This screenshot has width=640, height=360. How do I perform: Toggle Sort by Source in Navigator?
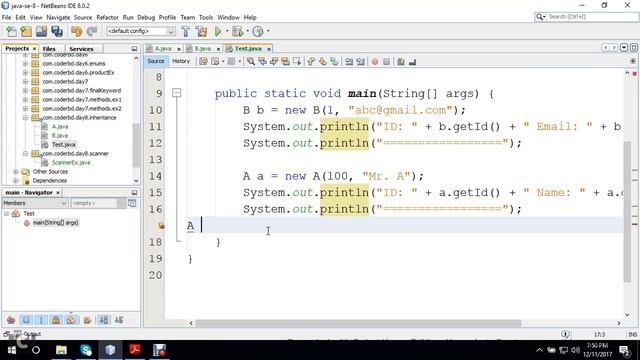pos(119,320)
